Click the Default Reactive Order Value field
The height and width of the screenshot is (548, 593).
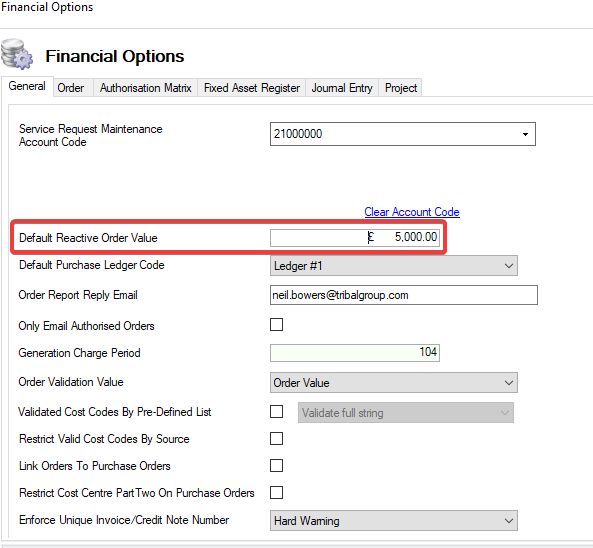[x=355, y=238]
